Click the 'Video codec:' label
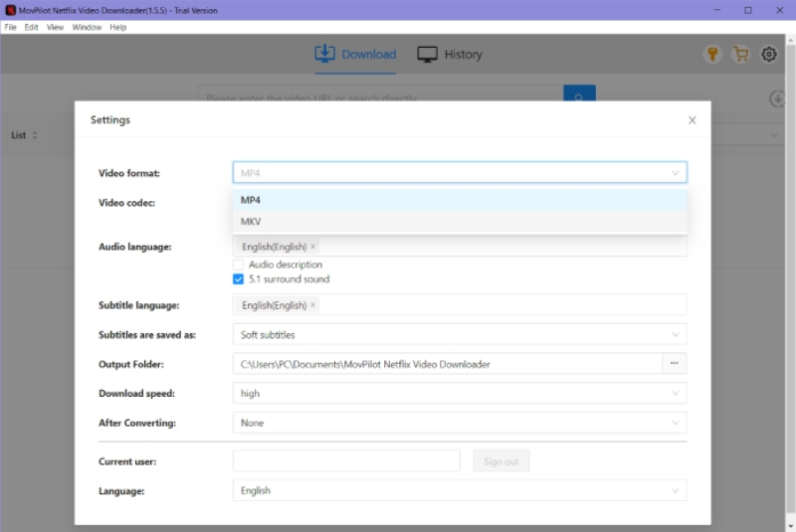The width and height of the screenshot is (796, 532). 127,202
